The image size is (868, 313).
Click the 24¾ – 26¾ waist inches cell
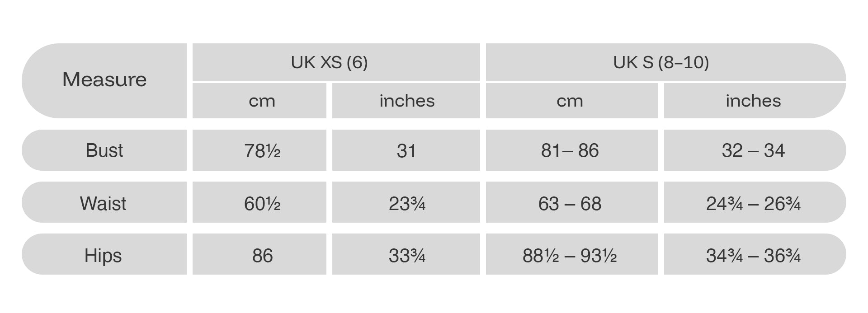point(753,203)
